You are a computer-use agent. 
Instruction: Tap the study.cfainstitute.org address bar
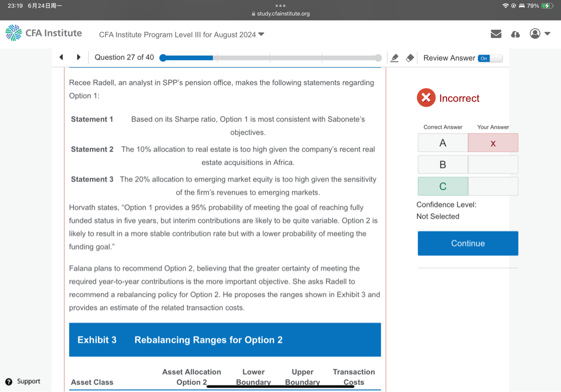click(280, 14)
